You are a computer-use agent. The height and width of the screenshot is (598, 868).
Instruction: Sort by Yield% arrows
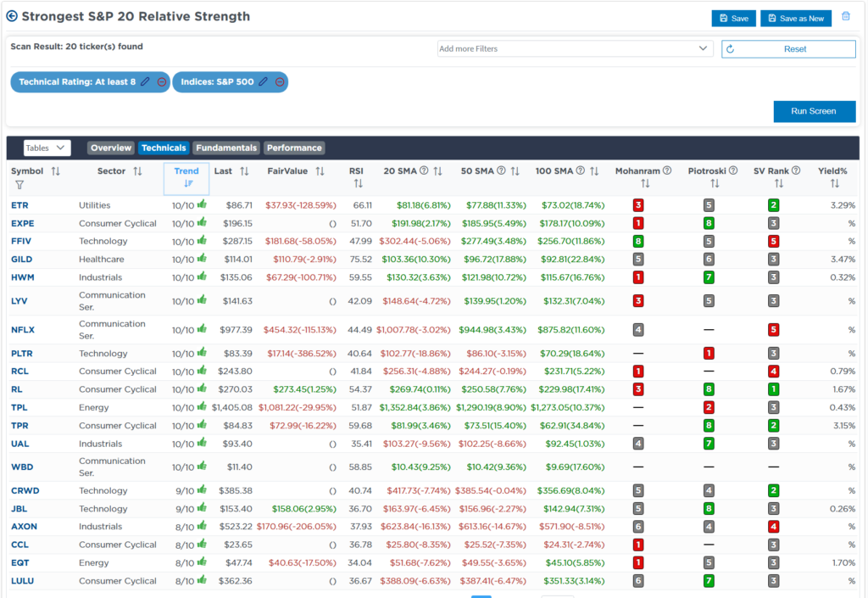click(x=835, y=183)
